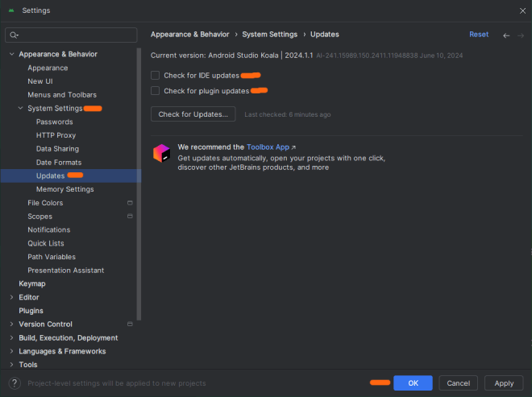Select New UI in the settings tree
This screenshot has height=397, width=532.
click(40, 81)
